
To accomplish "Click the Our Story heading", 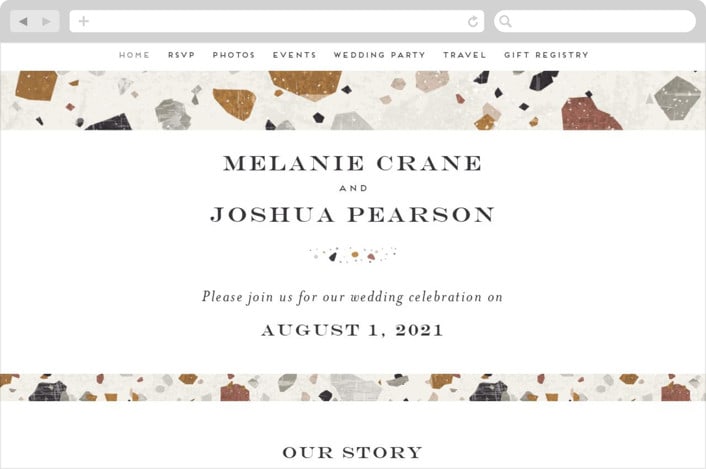I will coord(352,453).
